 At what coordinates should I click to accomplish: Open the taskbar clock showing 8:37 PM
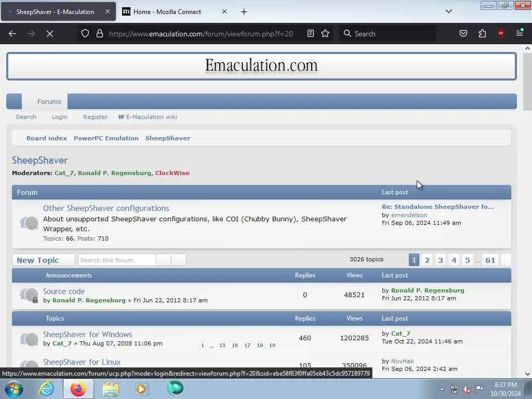point(506,389)
